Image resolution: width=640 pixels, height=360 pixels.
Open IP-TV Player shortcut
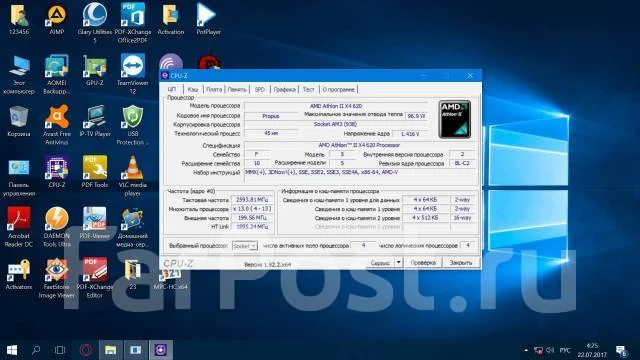click(95, 122)
